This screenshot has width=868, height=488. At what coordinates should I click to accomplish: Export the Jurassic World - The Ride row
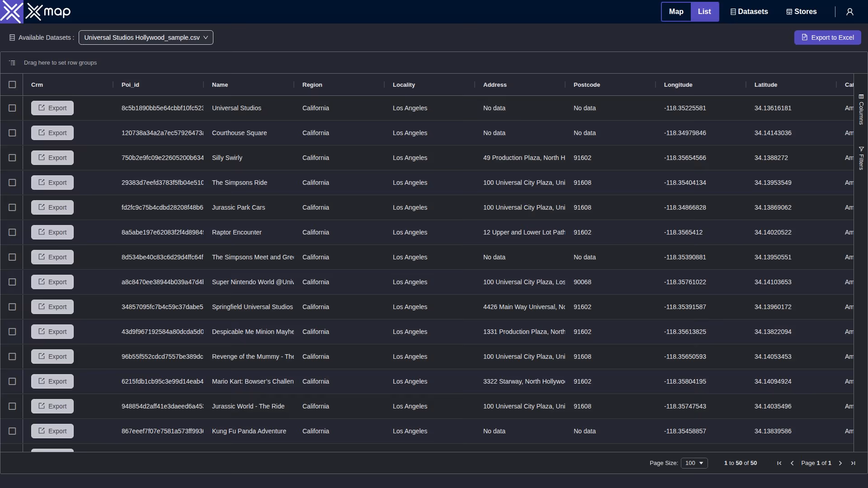tap(52, 406)
